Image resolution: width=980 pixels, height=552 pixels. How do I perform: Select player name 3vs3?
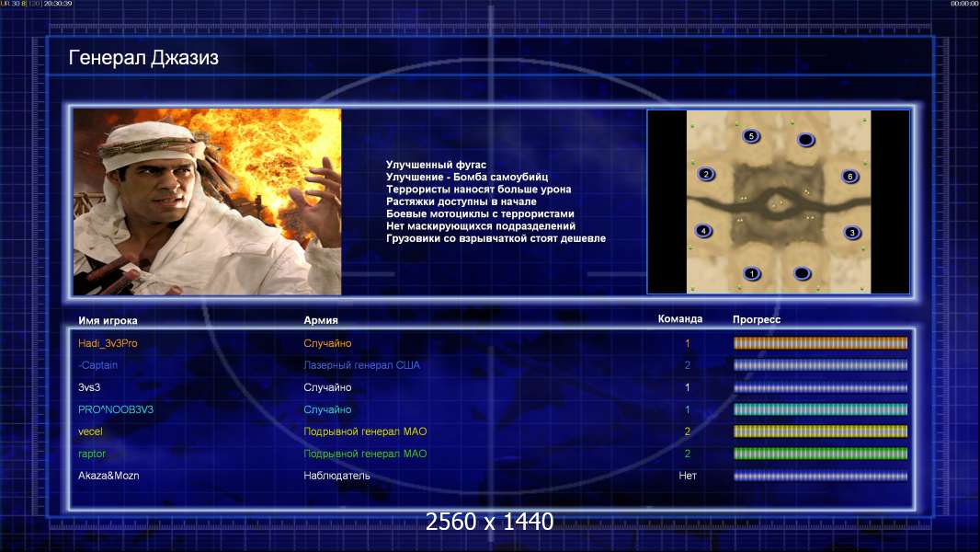pos(89,387)
